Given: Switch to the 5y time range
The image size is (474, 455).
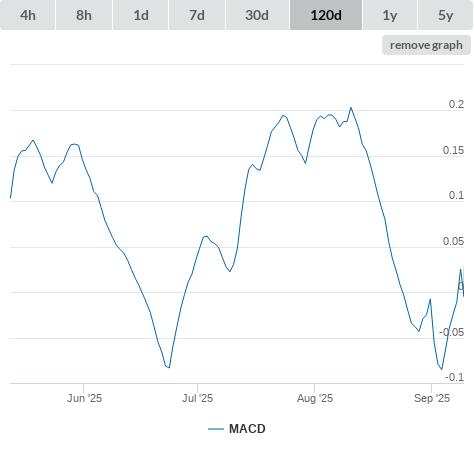Looking at the screenshot, I should [x=445, y=15].
